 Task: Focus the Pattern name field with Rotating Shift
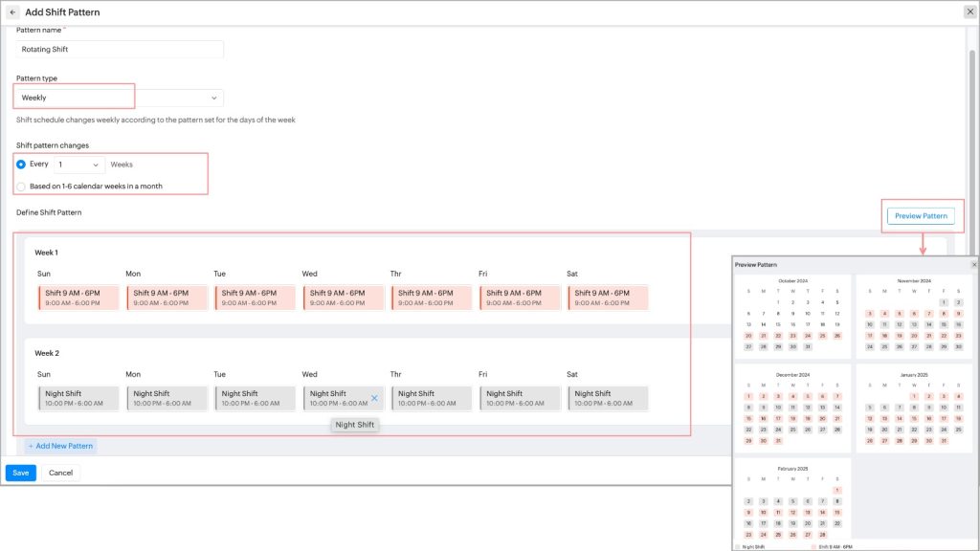[x=120, y=49]
